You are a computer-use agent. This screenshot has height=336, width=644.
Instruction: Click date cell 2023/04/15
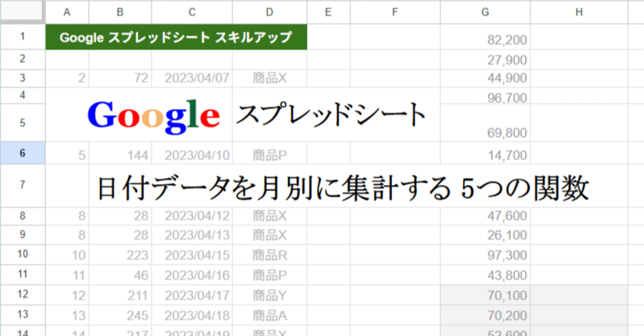point(192,254)
